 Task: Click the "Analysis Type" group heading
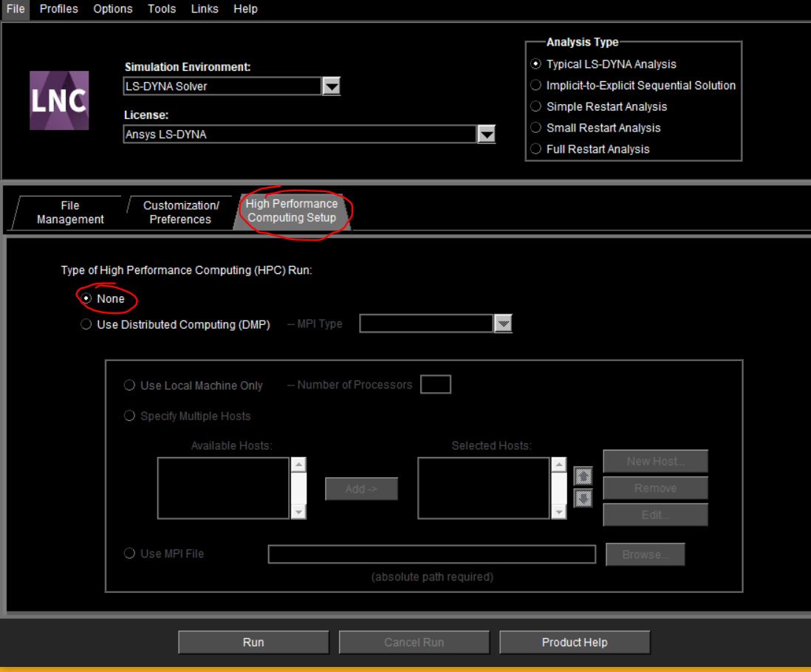pyautogui.click(x=582, y=42)
